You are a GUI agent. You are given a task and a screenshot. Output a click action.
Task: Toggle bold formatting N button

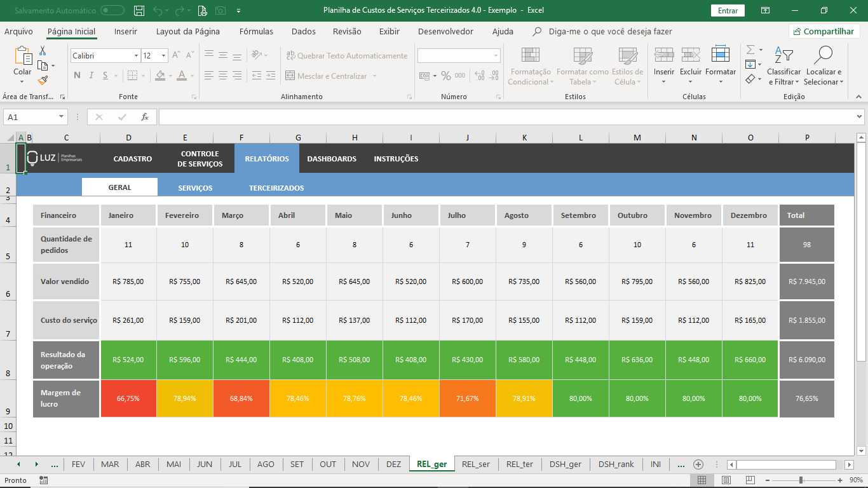[77, 76]
